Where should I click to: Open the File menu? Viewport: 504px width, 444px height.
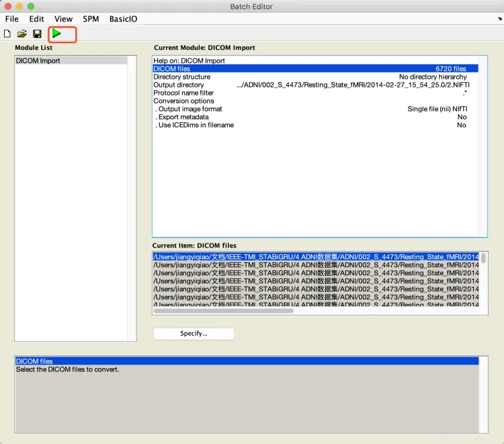pos(12,19)
